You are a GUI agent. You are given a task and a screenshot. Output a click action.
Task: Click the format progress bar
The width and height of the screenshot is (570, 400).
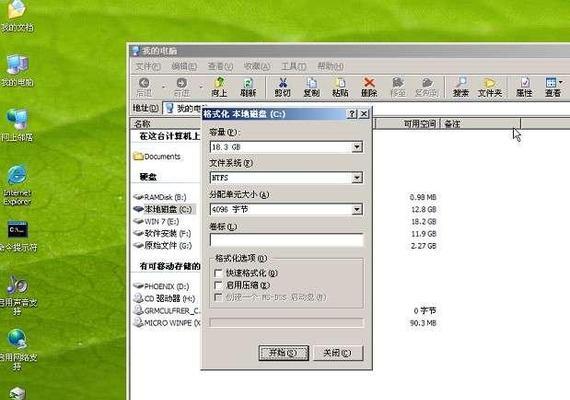point(286,323)
